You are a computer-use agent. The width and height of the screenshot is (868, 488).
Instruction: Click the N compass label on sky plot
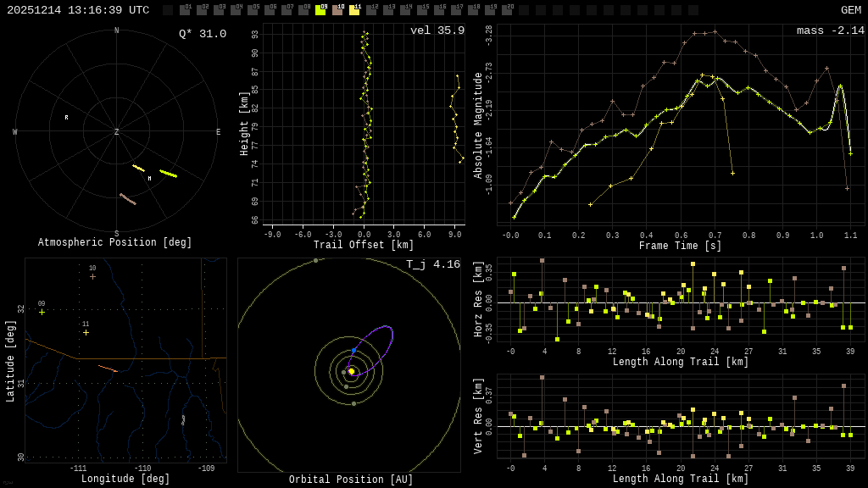tap(117, 31)
